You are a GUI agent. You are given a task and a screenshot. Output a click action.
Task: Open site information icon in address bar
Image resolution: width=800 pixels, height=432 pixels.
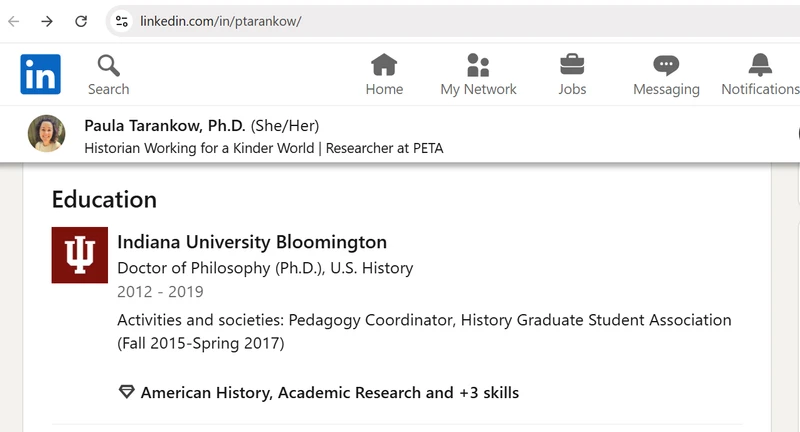point(121,21)
